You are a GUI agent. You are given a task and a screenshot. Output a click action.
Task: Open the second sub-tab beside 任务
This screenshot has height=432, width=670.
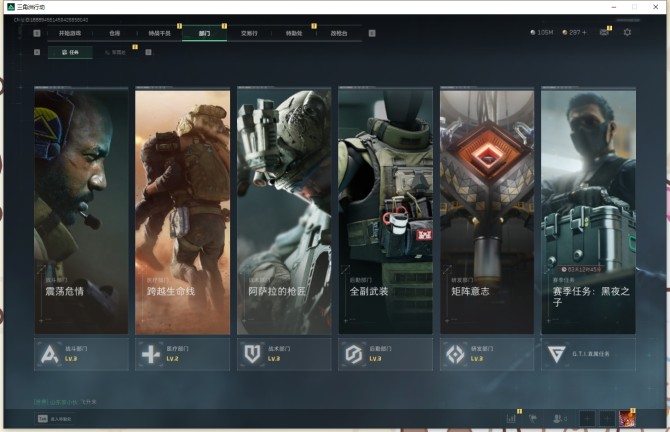pyautogui.click(x=115, y=52)
